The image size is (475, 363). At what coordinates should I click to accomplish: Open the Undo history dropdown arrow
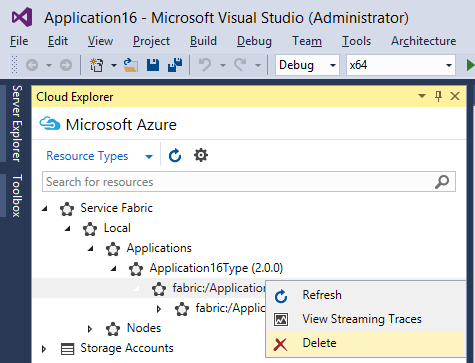(223, 65)
